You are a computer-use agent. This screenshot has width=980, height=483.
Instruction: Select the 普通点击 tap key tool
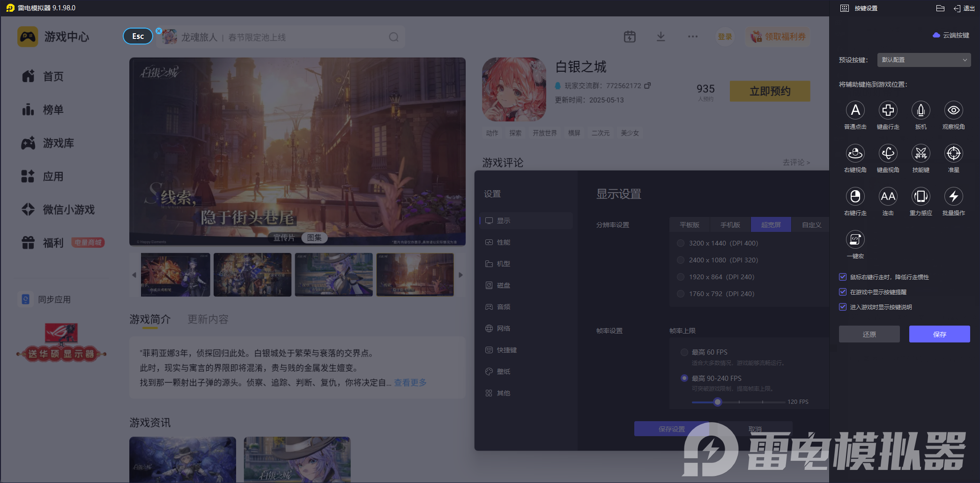855,111
